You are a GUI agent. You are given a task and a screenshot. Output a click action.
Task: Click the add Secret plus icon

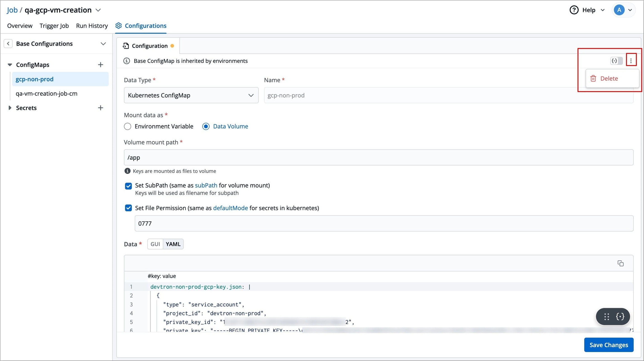100,108
